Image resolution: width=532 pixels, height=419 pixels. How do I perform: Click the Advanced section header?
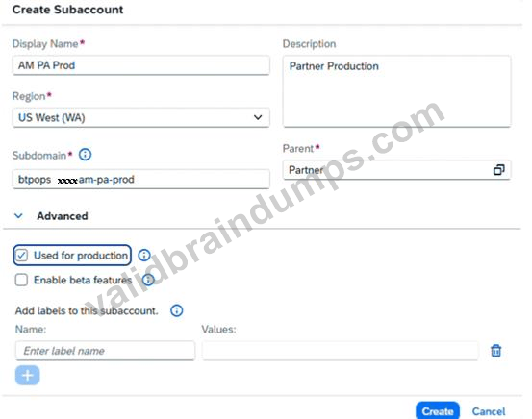click(x=63, y=216)
